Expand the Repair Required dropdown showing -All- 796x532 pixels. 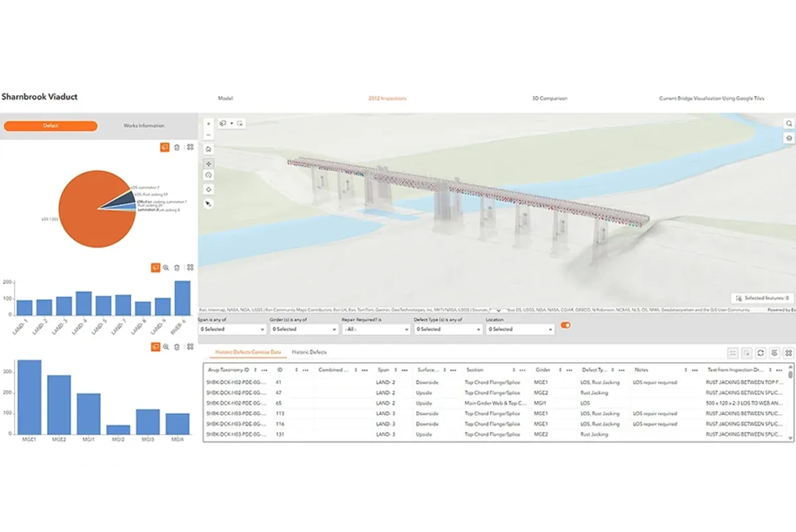click(x=375, y=328)
